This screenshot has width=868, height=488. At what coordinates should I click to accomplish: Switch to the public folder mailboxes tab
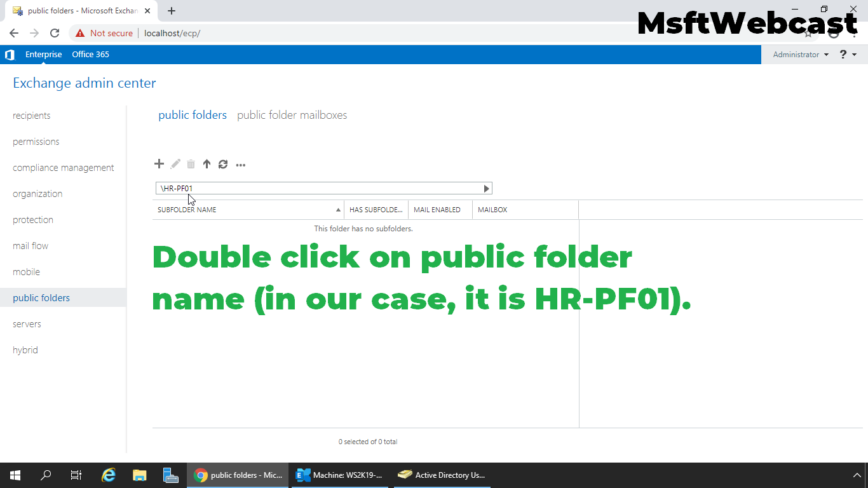tap(292, 115)
